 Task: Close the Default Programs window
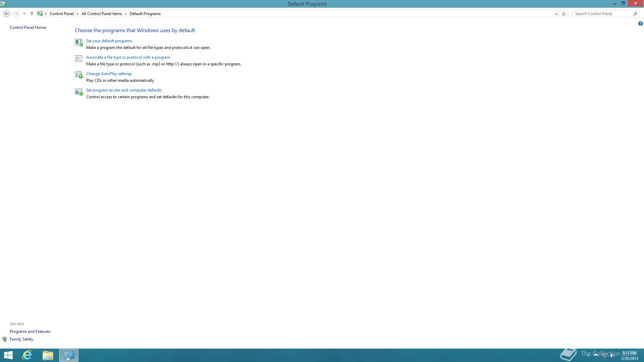(636, 4)
